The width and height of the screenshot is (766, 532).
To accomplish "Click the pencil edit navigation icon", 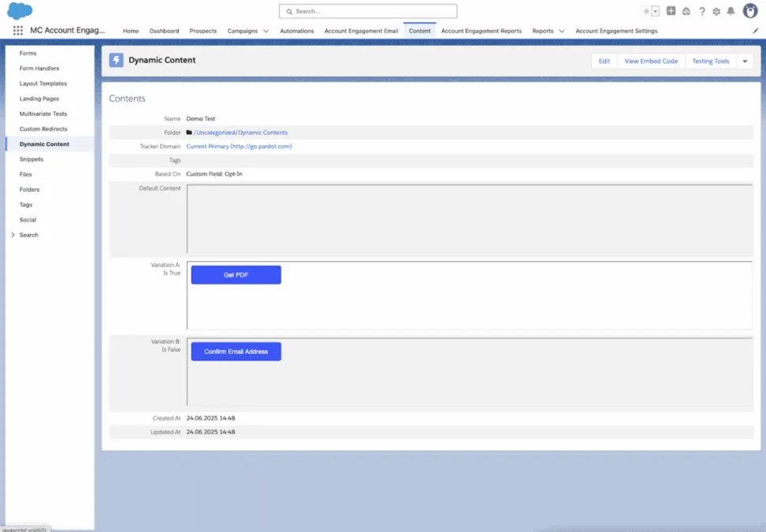I will (x=755, y=31).
